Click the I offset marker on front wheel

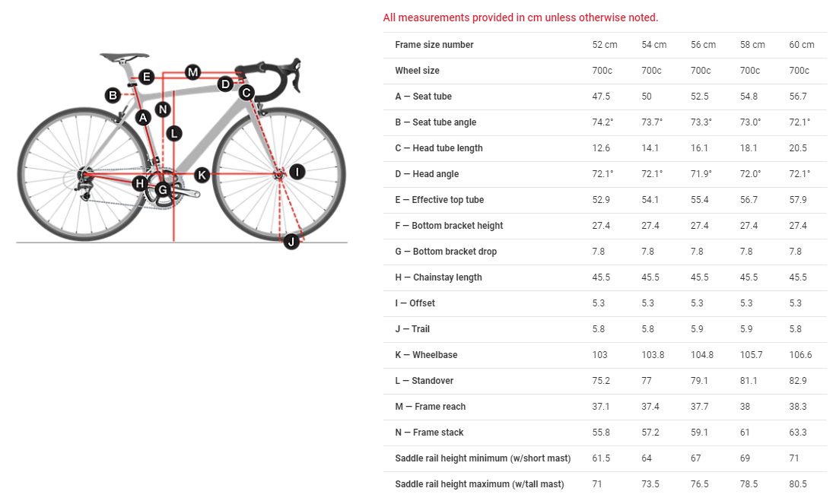point(297,172)
